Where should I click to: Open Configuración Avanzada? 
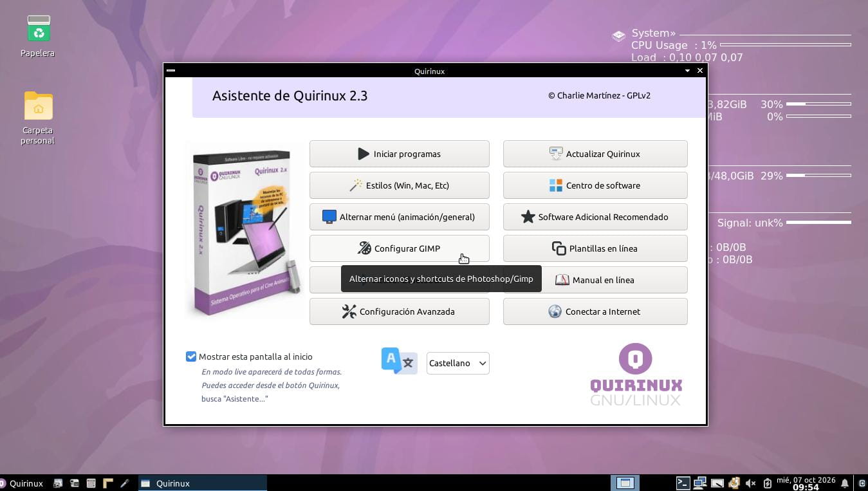click(399, 311)
